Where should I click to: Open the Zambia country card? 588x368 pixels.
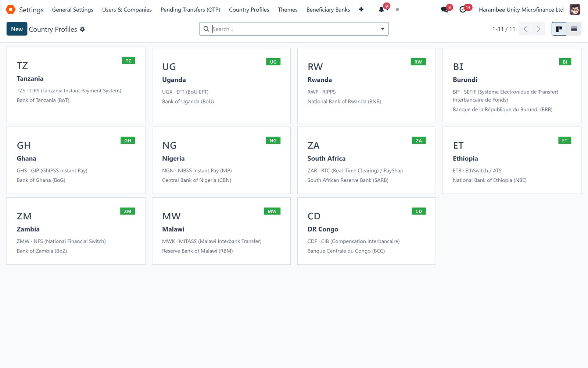[x=76, y=231]
